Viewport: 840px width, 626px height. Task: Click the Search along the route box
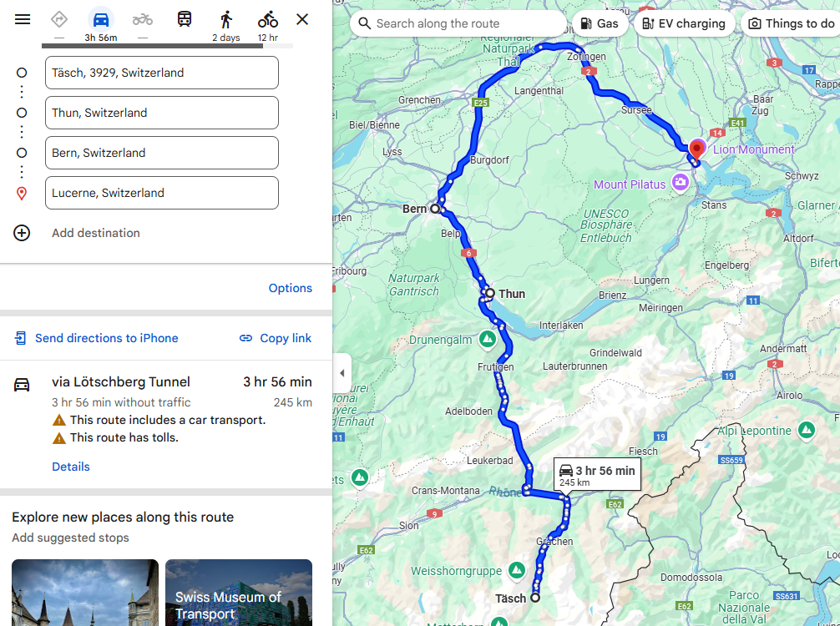click(458, 23)
